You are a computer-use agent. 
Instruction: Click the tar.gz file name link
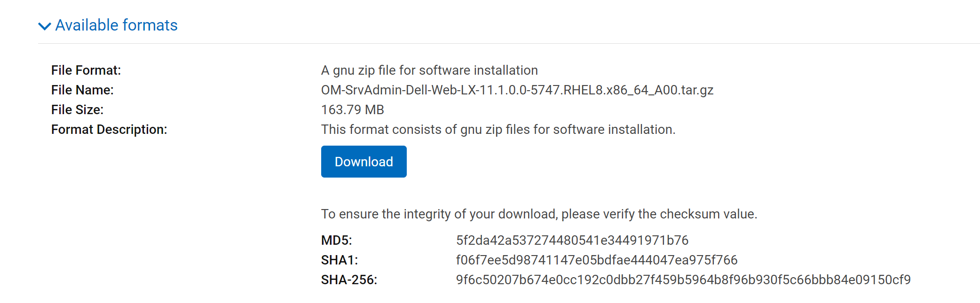pos(517,90)
